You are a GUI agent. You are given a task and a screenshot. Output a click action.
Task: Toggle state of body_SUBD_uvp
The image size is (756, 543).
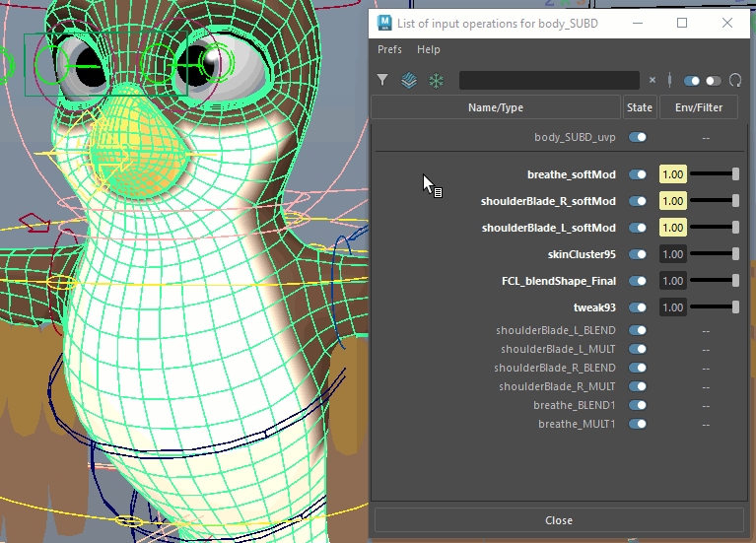pyautogui.click(x=638, y=137)
